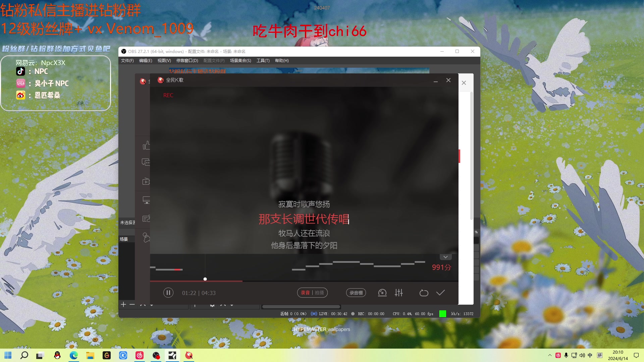Viewport: 644px width, 362px height.
Task: Open Task View on the taskbar
Action: click(40, 355)
